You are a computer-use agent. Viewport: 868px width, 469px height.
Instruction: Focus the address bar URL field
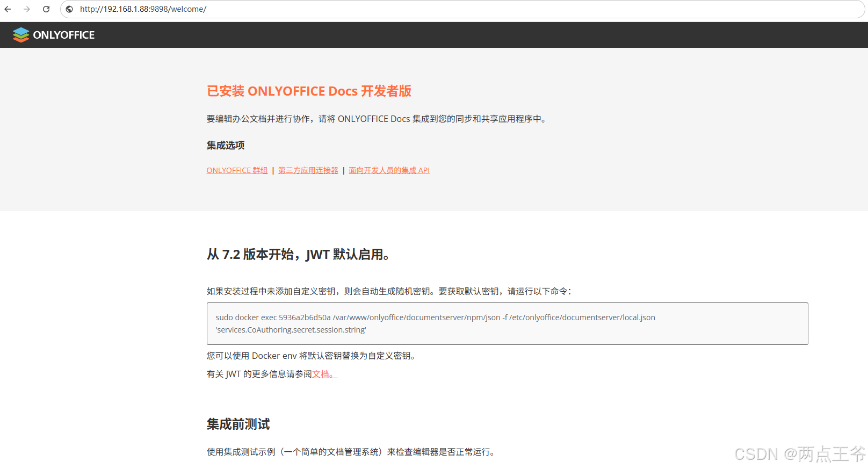pos(462,9)
